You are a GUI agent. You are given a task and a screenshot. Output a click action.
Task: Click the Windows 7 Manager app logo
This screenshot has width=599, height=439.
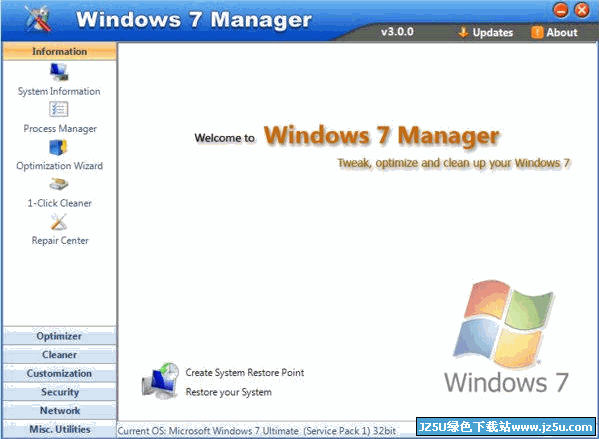coord(38,19)
